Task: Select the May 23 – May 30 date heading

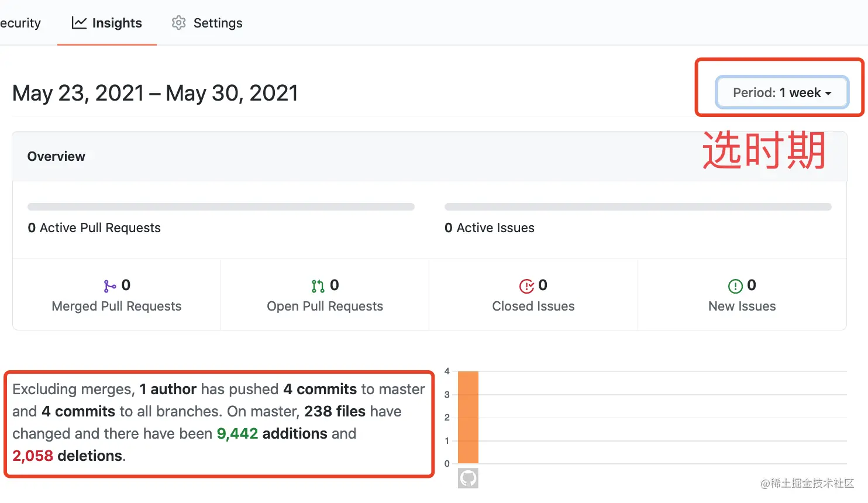Action: (155, 92)
